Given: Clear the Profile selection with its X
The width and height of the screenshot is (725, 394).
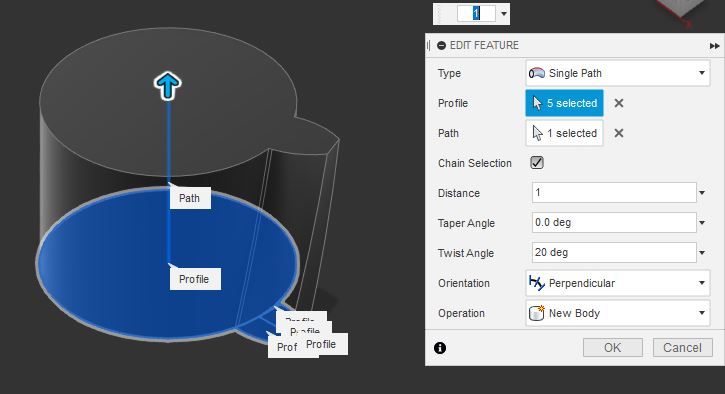Looking at the screenshot, I should (x=619, y=103).
